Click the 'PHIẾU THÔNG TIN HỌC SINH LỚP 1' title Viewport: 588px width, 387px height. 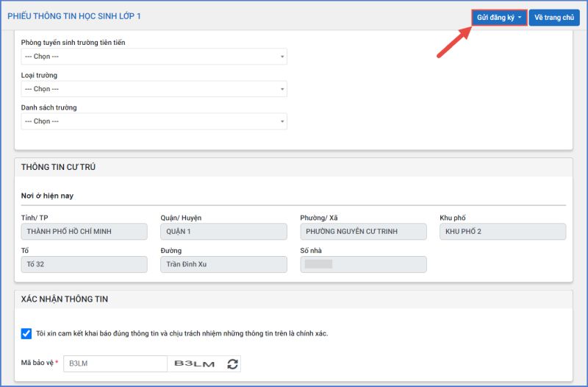[74, 16]
